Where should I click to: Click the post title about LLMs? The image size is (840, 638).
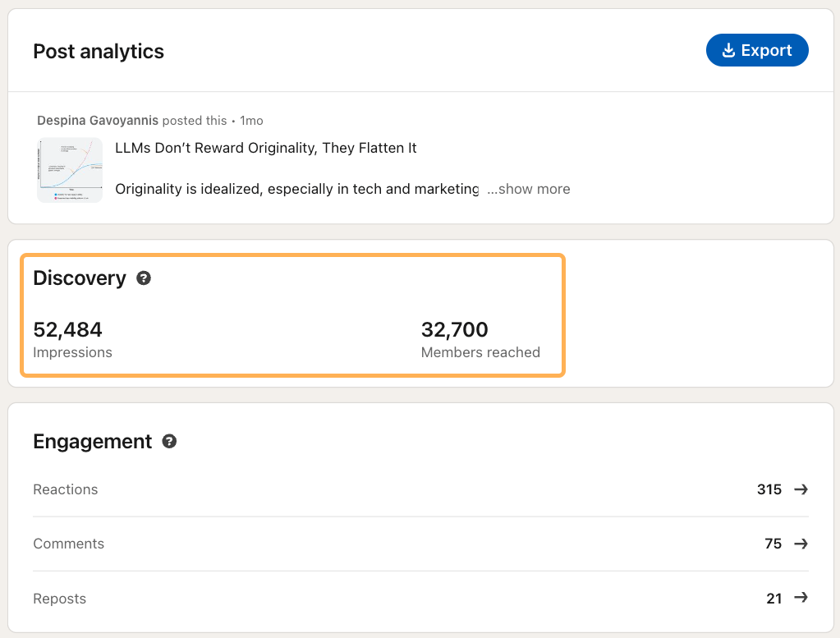264,148
